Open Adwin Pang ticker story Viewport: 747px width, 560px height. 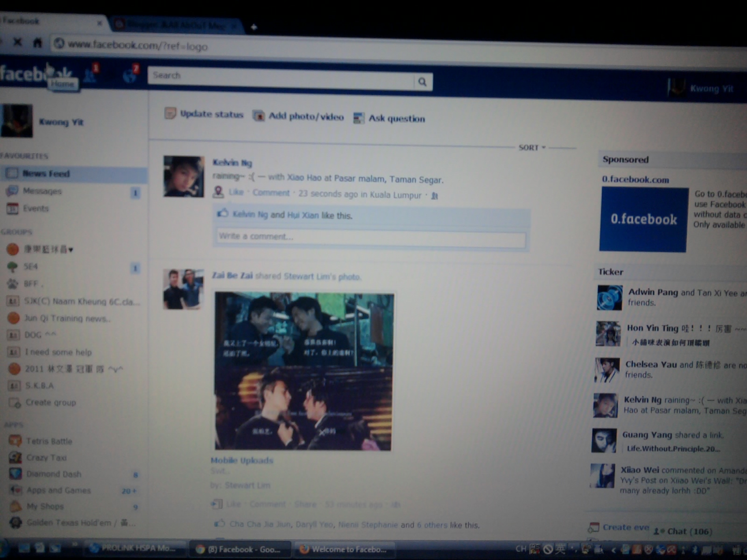672,297
